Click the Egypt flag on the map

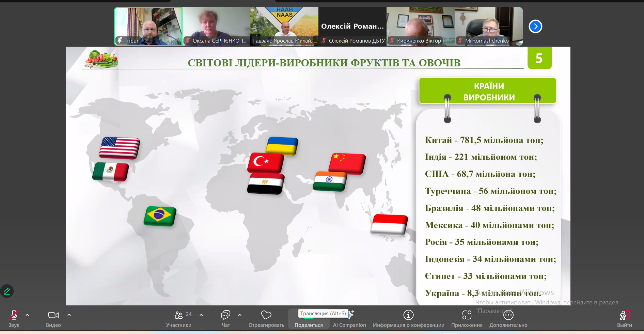[266, 184]
